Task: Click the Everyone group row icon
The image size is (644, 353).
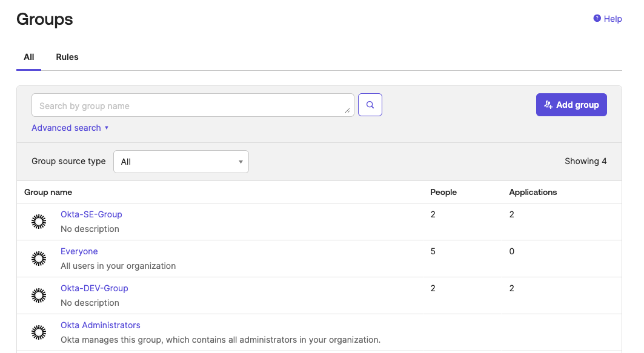Action: coord(39,259)
